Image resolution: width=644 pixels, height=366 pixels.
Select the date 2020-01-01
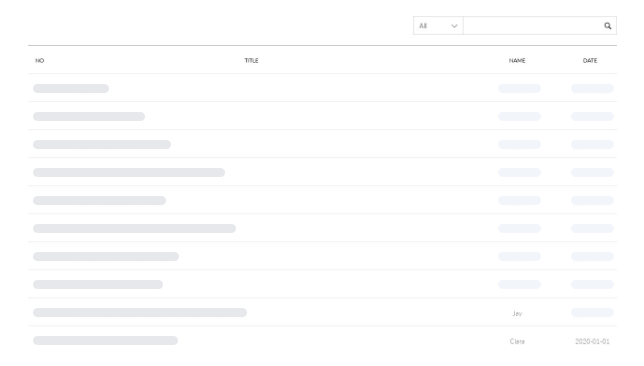coord(592,341)
